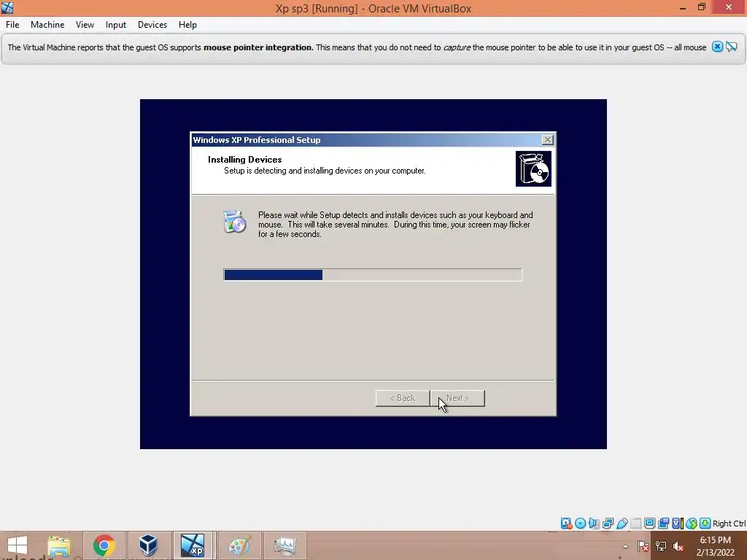Click the 'mouse pointer integration' bold text

click(x=258, y=47)
